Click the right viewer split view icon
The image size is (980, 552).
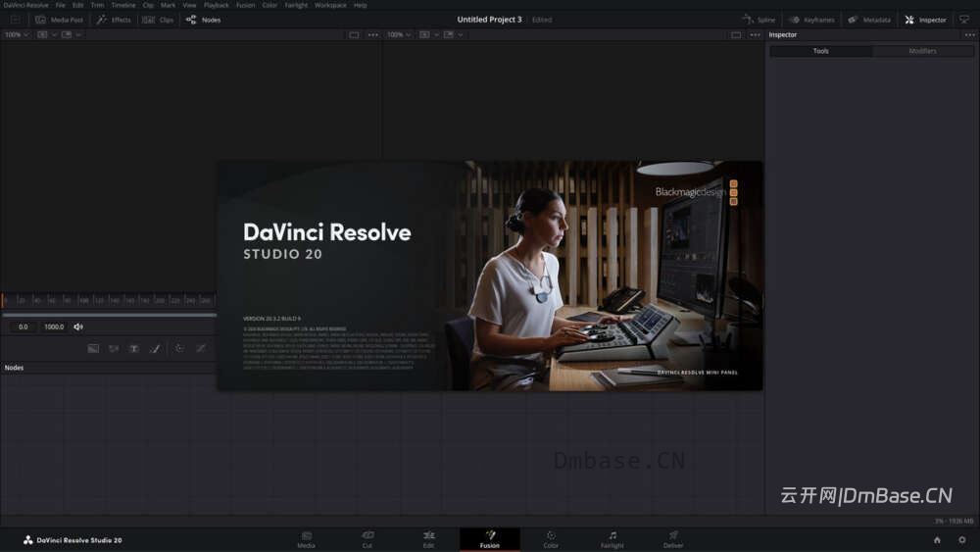click(x=424, y=34)
